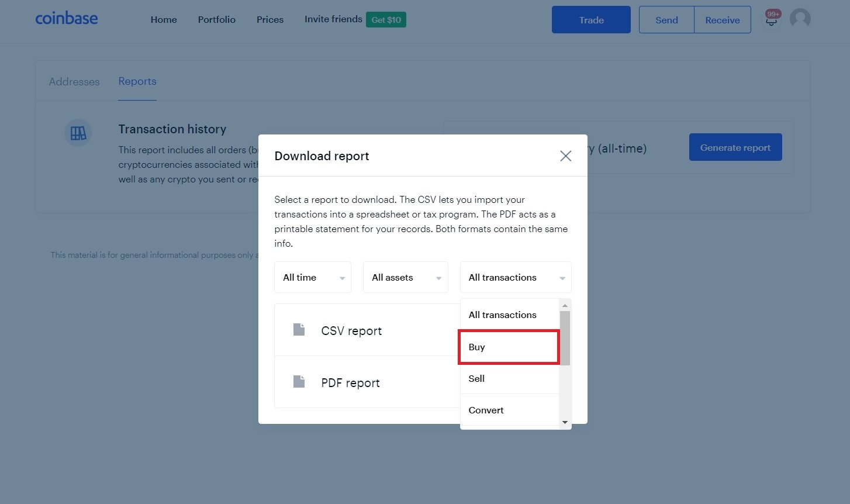The image size is (850, 504).
Task: Choose the CSV report row
Action: click(367, 330)
